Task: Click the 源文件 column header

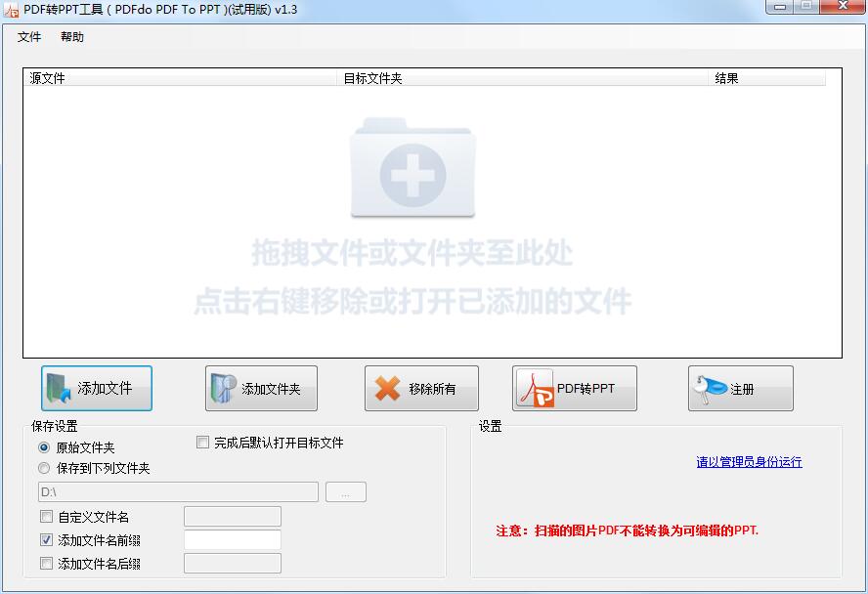Action: [x=181, y=78]
